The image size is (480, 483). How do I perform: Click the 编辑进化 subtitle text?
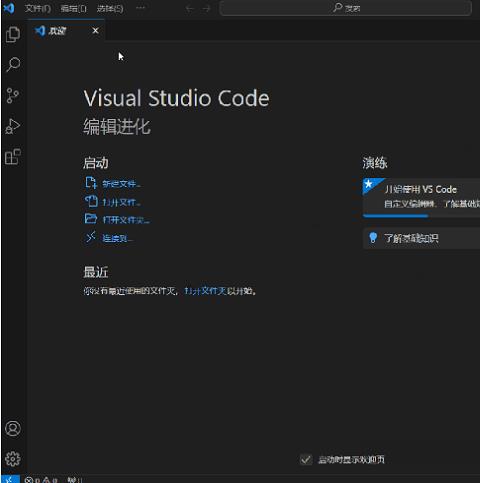(117, 127)
